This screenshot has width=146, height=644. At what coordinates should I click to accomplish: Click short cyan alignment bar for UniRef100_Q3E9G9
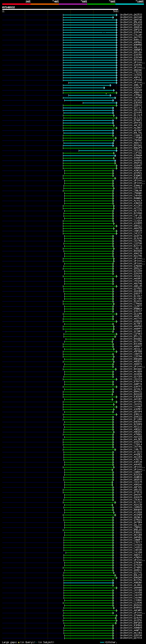click(x=100, y=103)
